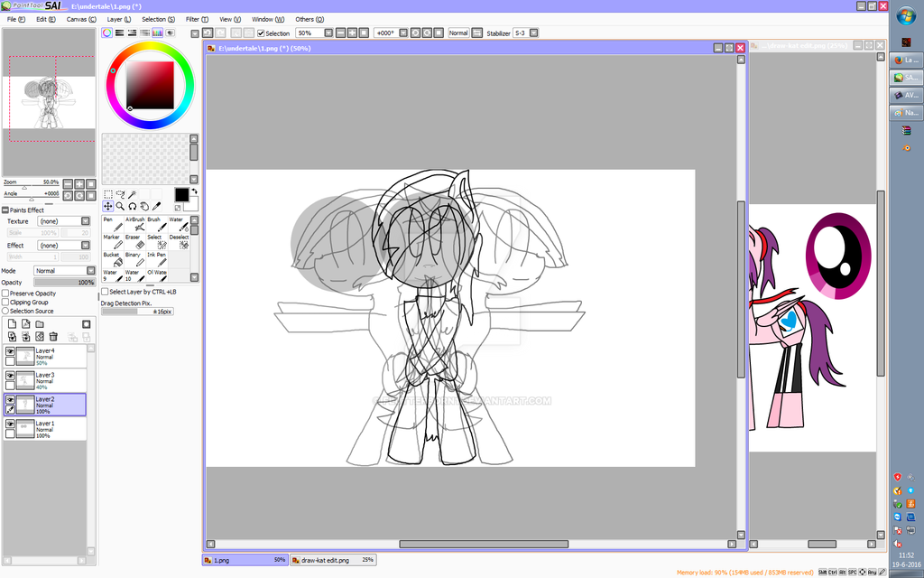Open the Texture dropdown
This screenshot has width=924, height=578.
click(x=64, y=221)
